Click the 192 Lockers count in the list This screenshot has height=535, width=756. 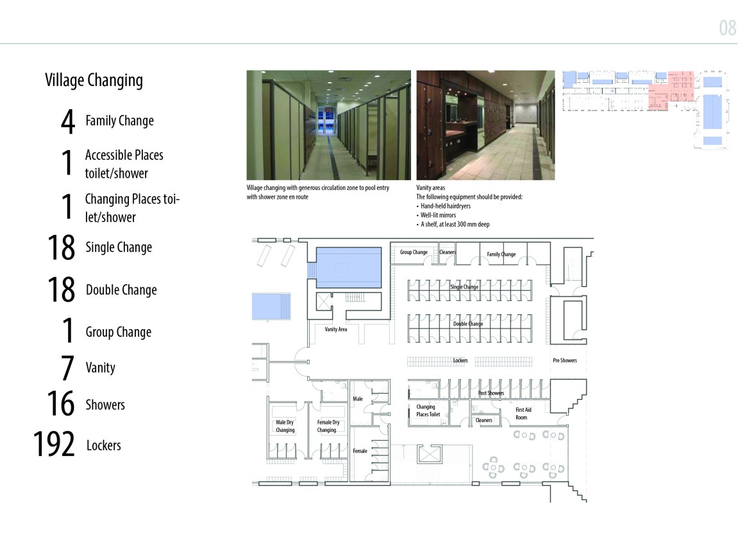click(x=77, y=445)
